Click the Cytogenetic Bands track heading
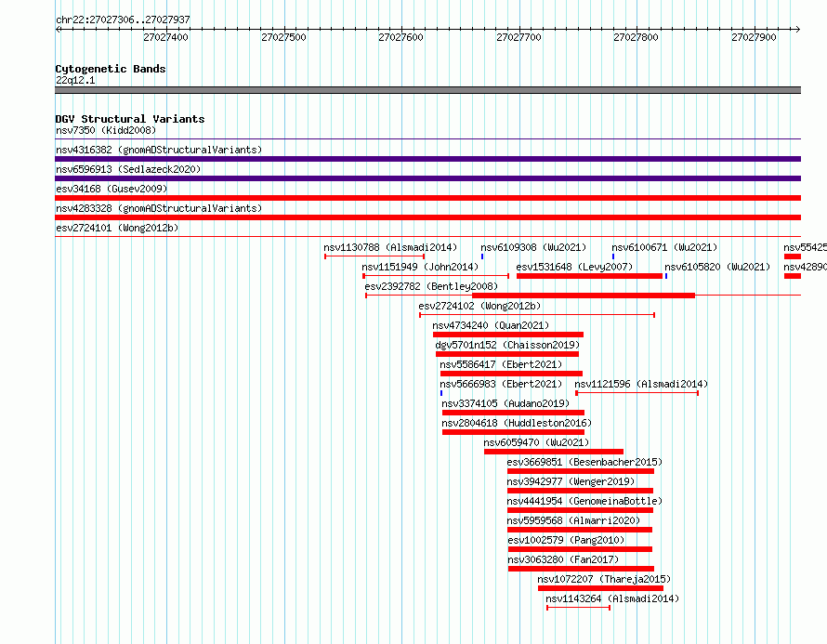 111,69
